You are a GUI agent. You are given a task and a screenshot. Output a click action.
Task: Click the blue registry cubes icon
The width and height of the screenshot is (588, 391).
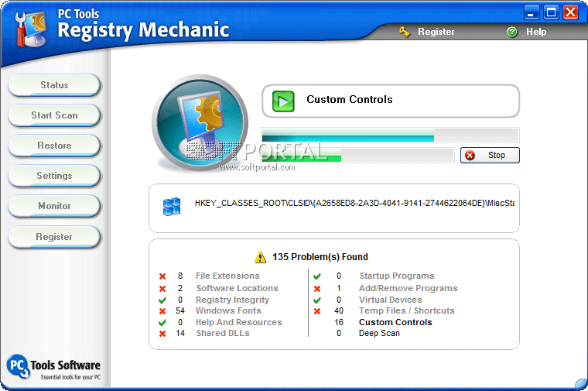[x=172, y=207]
